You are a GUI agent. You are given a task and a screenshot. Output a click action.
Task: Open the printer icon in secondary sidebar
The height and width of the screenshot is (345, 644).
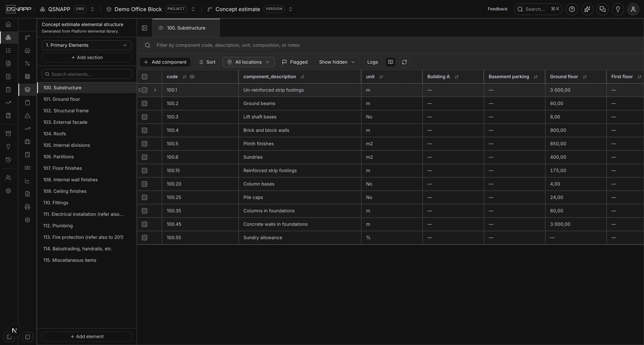click(27, 207)
